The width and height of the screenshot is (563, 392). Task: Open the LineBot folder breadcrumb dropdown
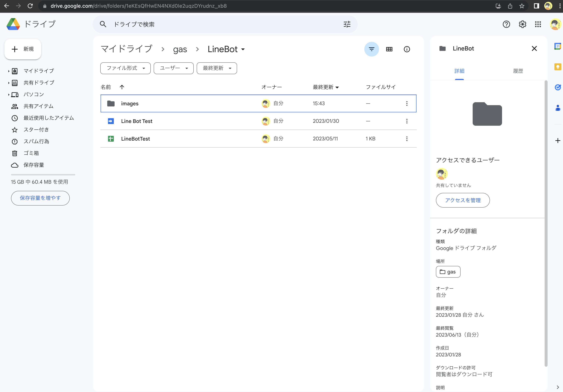pos(226,49)
